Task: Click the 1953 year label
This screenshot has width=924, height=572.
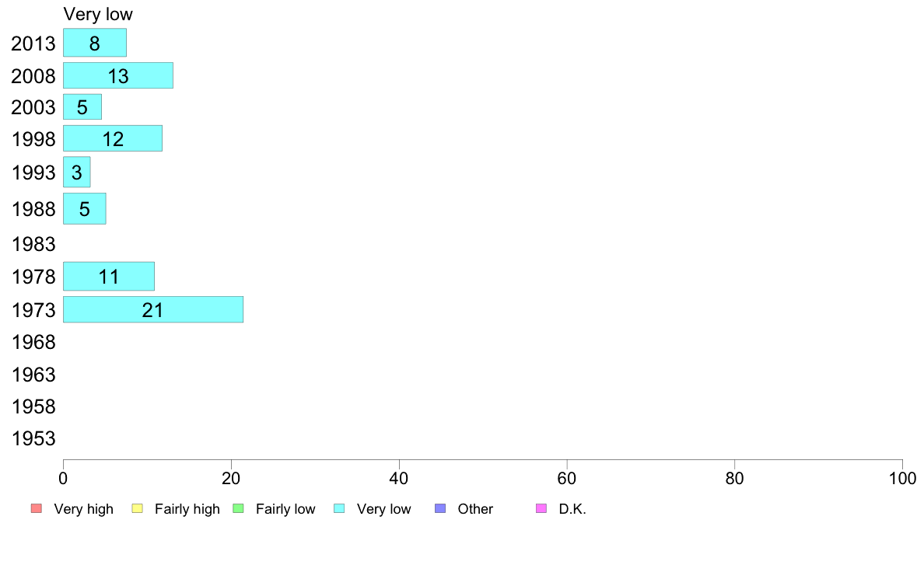Action: click(x=33, y=438)
